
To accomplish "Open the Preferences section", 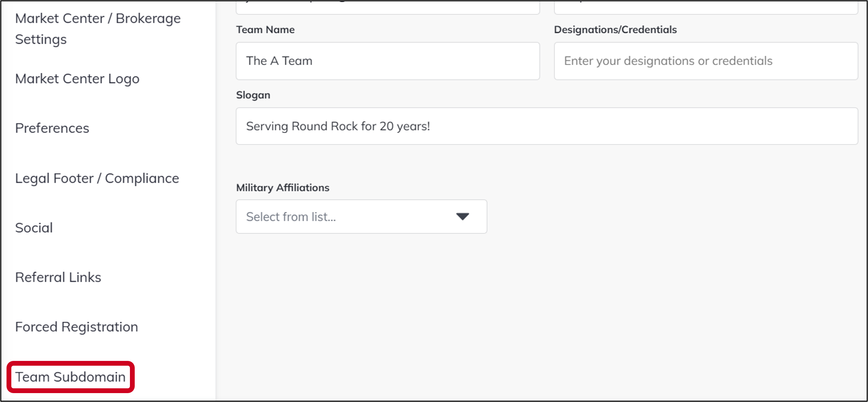I will [x=52, y=128].
